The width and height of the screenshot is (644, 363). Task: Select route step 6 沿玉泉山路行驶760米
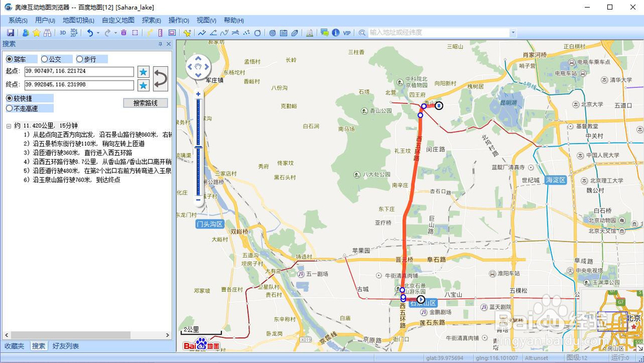(x=72, y=180)
